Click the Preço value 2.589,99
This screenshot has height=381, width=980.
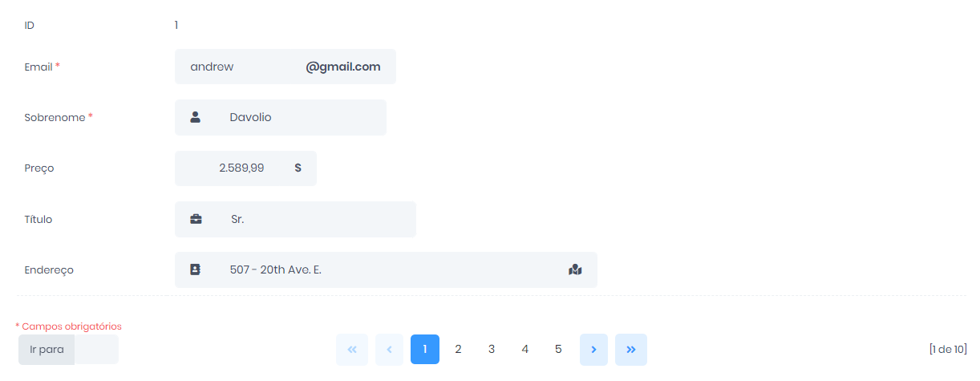(x=241, y=168)
